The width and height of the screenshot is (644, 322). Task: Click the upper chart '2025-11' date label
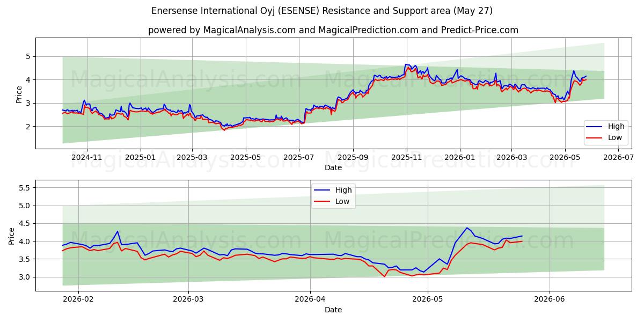(x=407, y=158)
